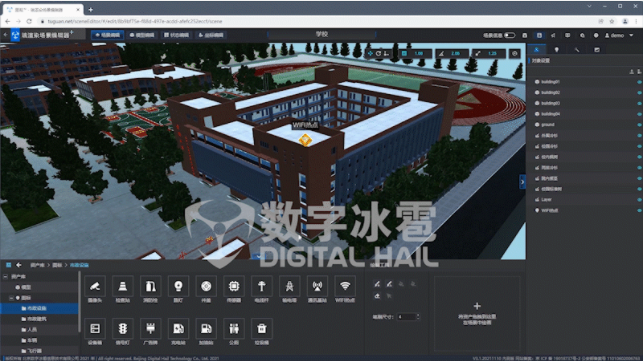Viewport: 643px width, 361px height.
Task: Collapse the asset library root tree node
Action: [6, 277]
